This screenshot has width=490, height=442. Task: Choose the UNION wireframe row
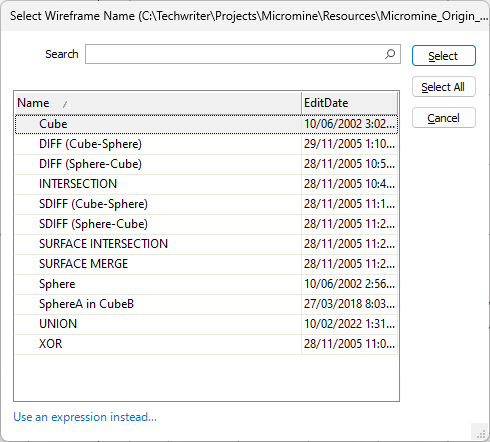(206, 324)
